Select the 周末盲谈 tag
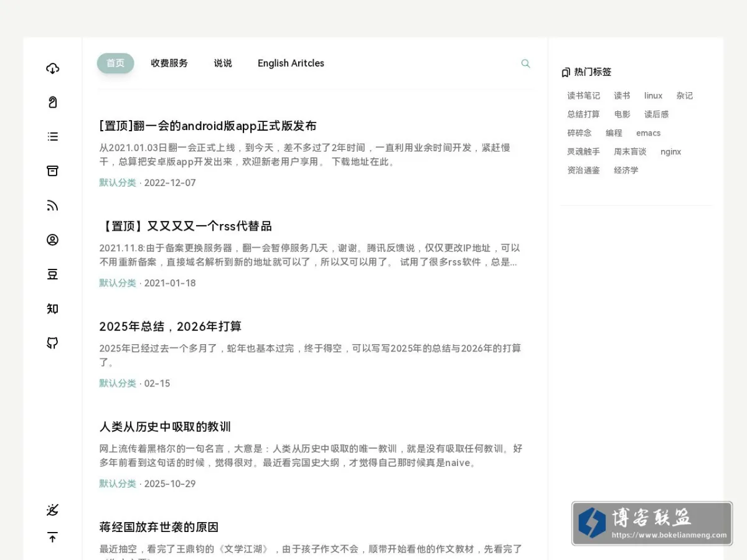 pos(630,152)
